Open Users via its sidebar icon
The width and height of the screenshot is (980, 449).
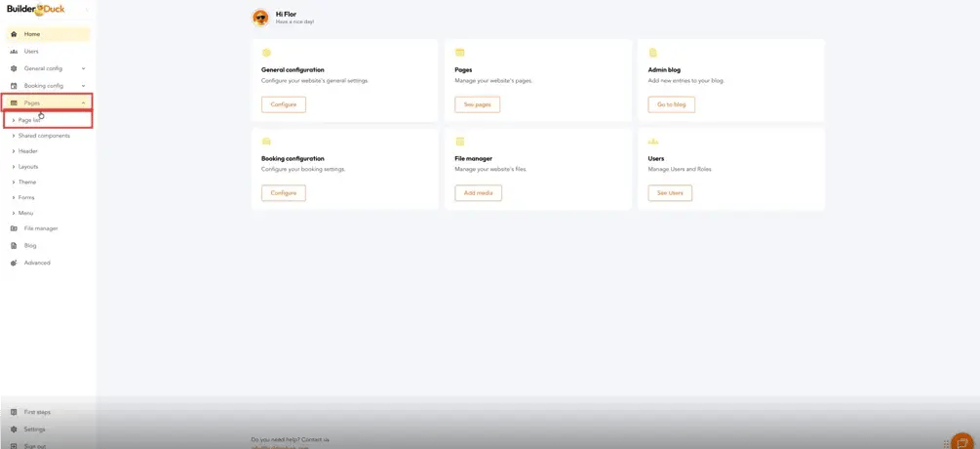point(14,52)
